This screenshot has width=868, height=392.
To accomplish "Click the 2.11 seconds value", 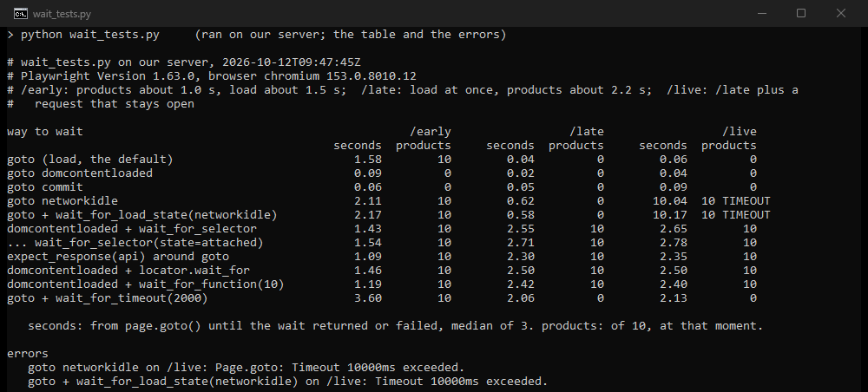I will (367, 200).
